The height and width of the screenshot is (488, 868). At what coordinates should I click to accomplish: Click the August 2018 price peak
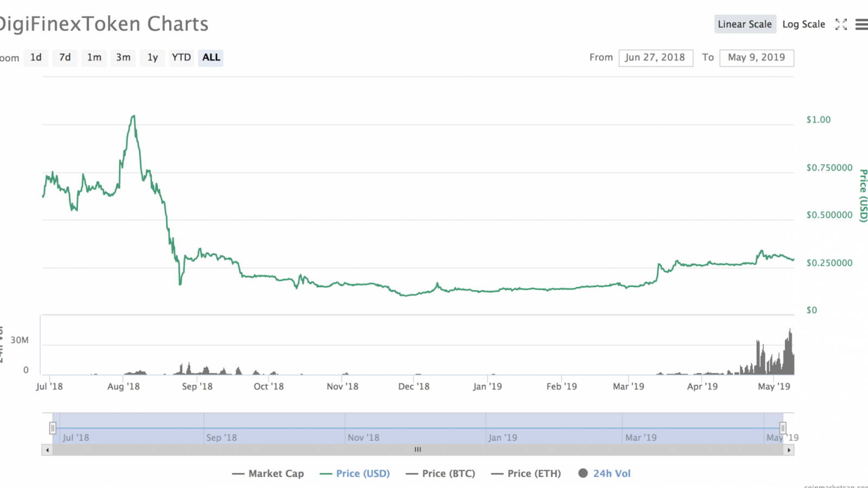(133, 116)
